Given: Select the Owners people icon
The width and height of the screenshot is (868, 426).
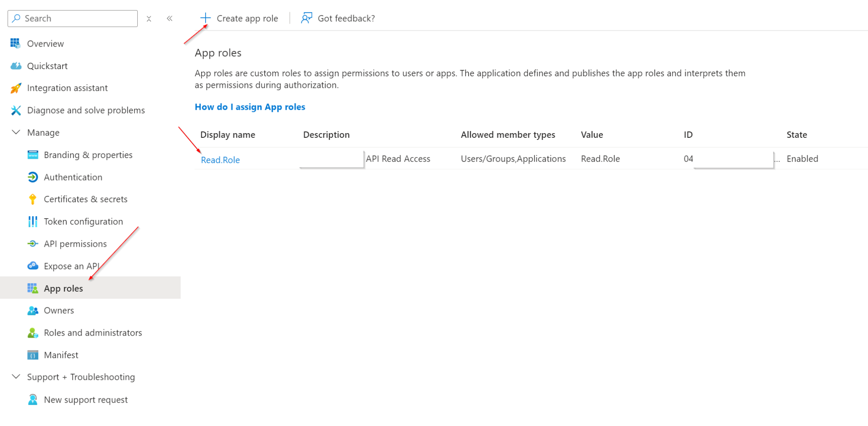Looking at the screenshot, I should pos(33,310).
